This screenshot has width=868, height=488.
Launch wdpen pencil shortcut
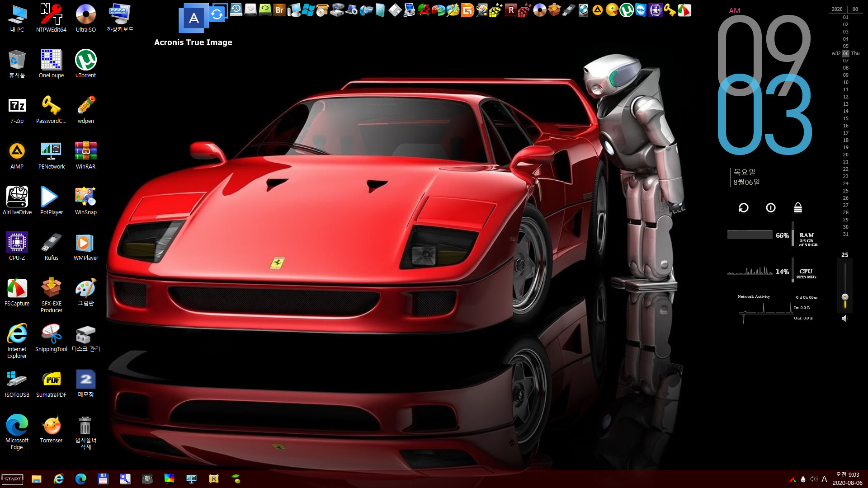[x=85, y=109]
